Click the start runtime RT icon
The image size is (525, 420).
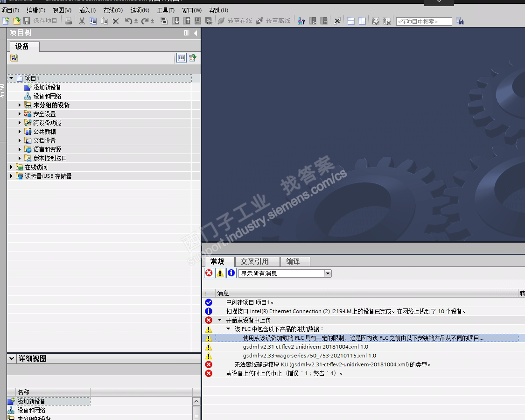coord(209,21)
